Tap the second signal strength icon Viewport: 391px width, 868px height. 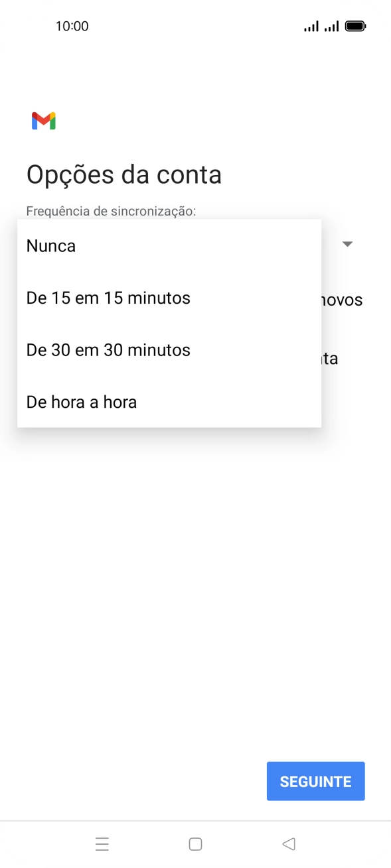tap(331, 26)
